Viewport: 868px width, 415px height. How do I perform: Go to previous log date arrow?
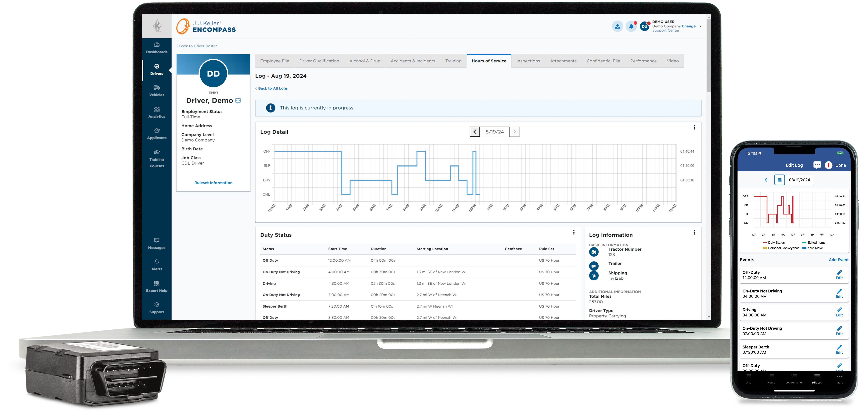point(475,132)
